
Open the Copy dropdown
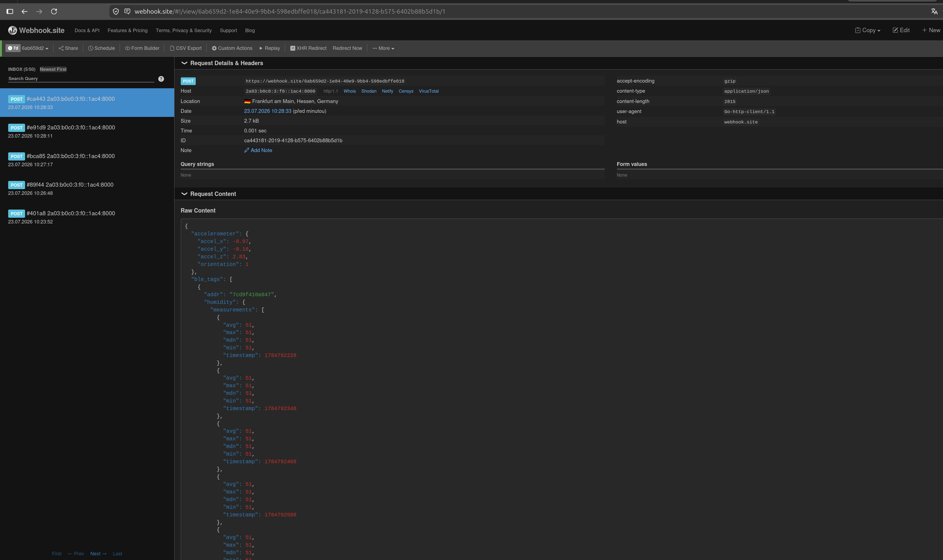coord(867,30)
